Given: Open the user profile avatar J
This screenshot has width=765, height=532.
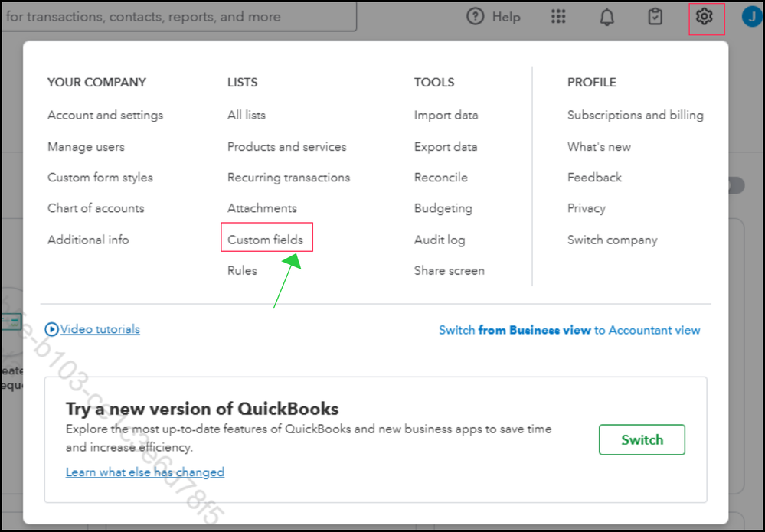Looking at the screenshot, I should pos(752,17).
